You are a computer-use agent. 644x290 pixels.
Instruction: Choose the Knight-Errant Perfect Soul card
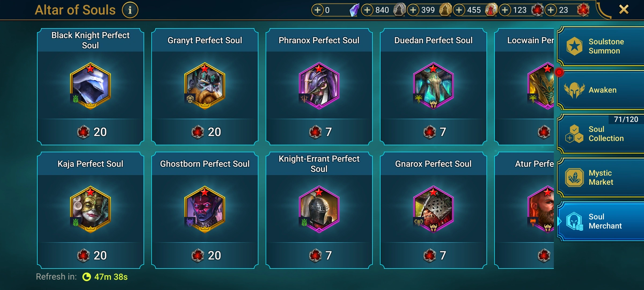click(x=319, y=210)
